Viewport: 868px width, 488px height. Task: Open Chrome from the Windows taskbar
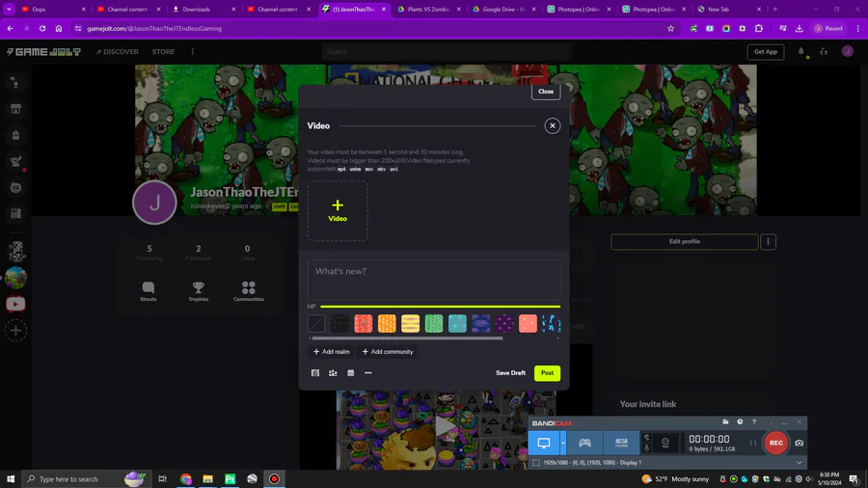[185, 478]
